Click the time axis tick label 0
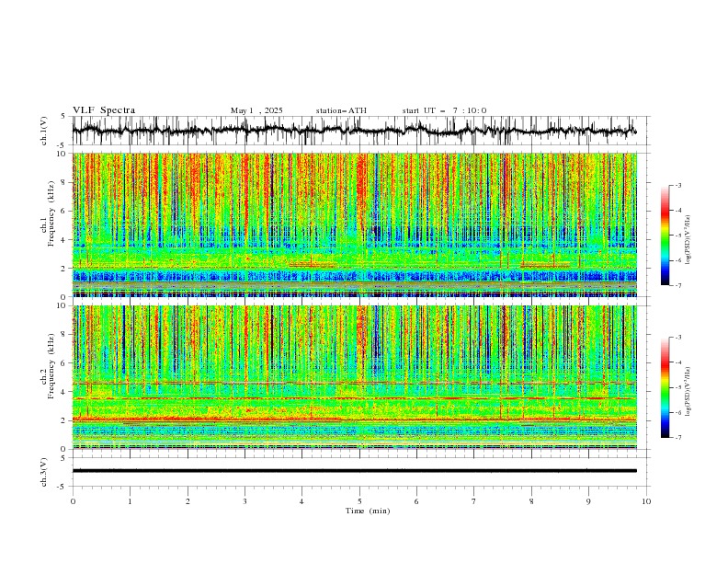Image resolution: width=728 pixels, height=563 pixels. (73, 501)
